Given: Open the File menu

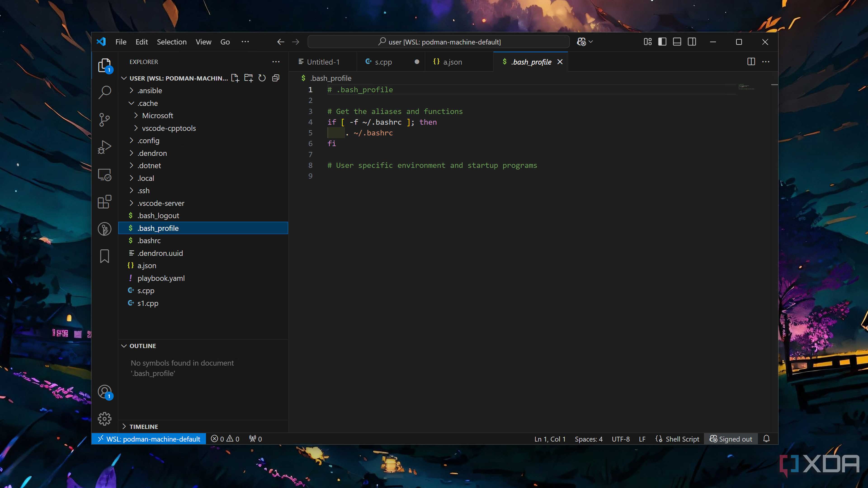Looking at the screenshot, I should coord(121,42).
